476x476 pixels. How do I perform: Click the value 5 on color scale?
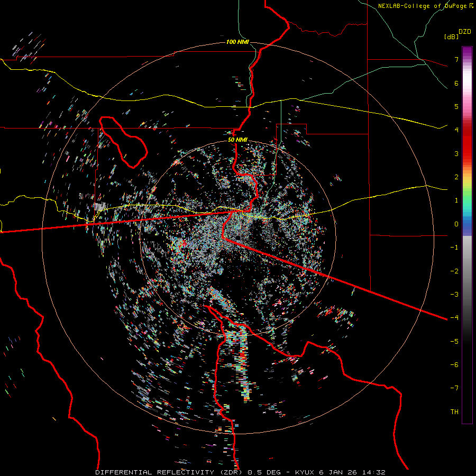456,106
